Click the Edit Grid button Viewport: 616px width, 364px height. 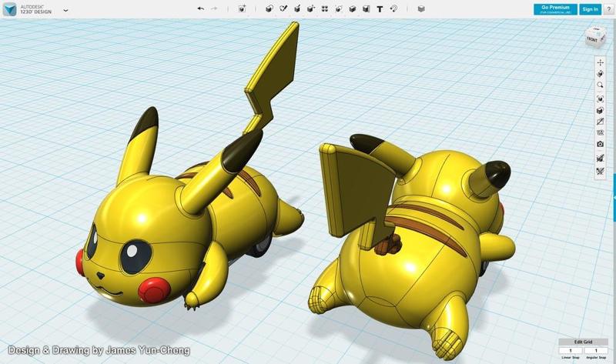click(x=583, y=342)
